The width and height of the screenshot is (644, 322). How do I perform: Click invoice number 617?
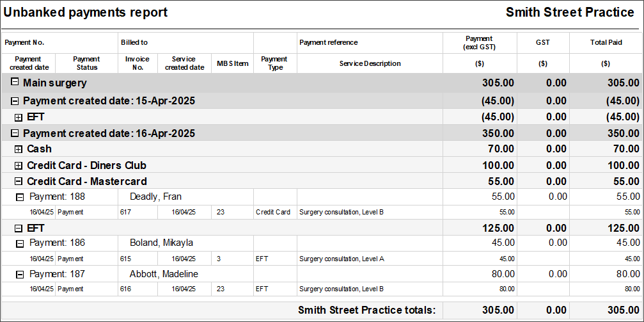coord(126,212)
